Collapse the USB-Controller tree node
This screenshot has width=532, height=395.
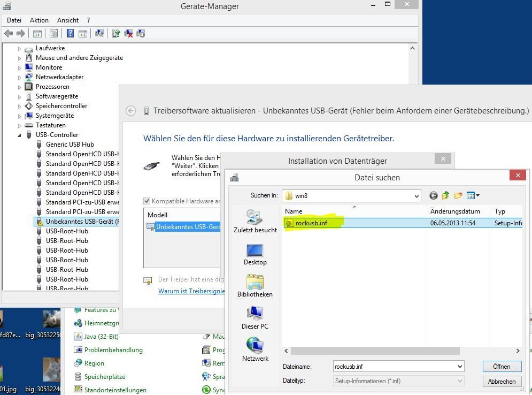tap(20, 135)
